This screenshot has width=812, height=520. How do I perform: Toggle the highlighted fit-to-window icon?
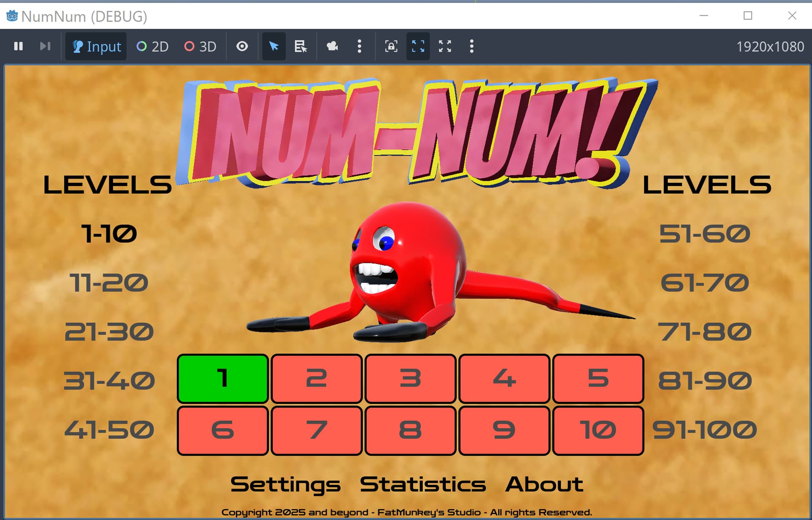click(x=418, y=46)
